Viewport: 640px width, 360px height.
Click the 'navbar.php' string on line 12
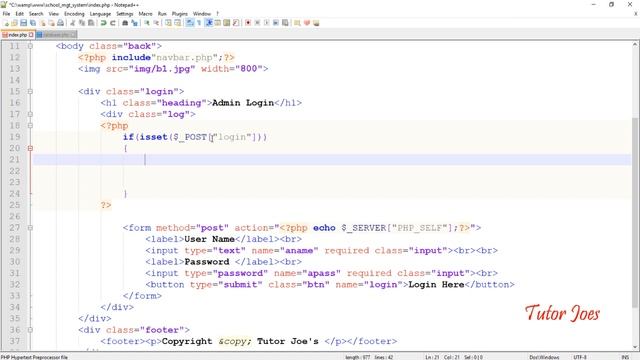click(x=184, y=58)
